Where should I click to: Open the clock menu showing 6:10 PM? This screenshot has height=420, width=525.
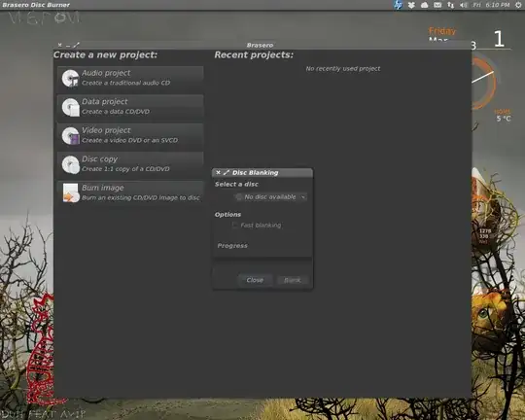(x=492, y=5)
